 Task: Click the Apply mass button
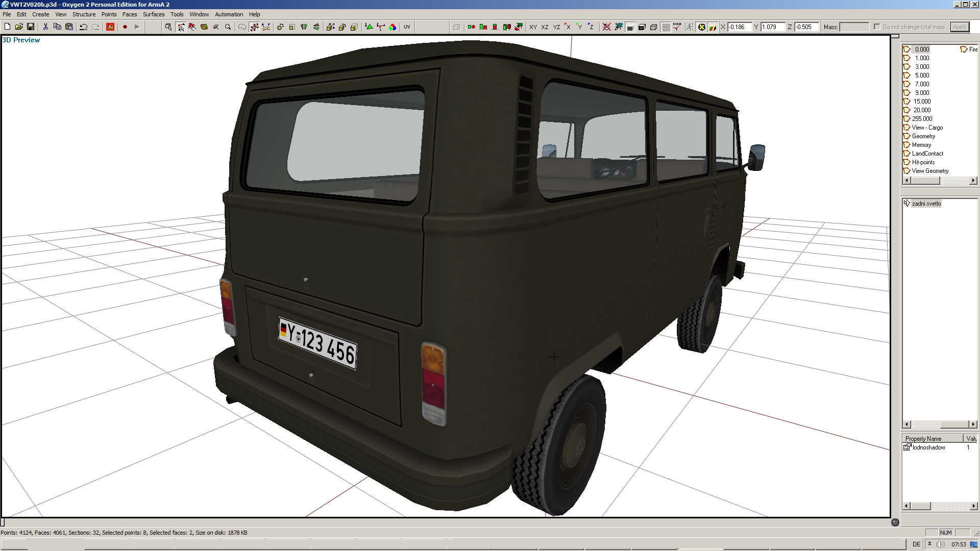(959, 27)
